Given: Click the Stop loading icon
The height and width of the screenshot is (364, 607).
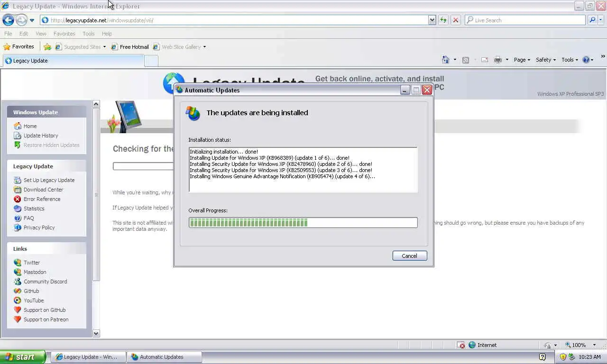Looking at the screenshot, I should 456,20.
